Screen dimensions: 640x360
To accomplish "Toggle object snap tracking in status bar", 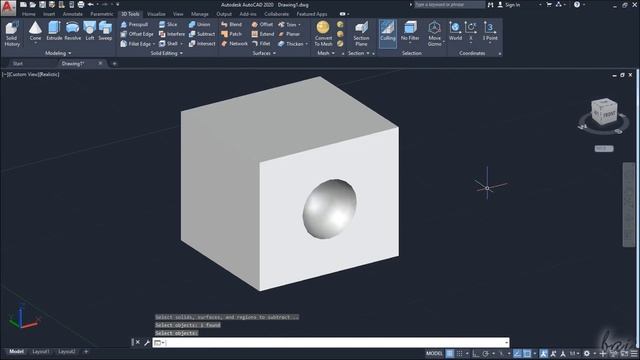I will pos(517,353).
